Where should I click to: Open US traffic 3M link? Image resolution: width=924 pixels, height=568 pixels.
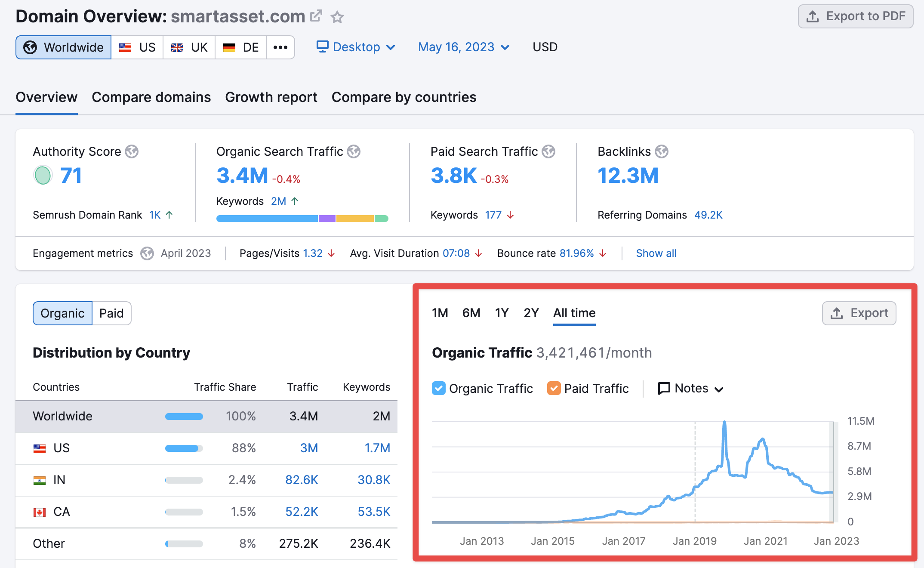(309, 448)
